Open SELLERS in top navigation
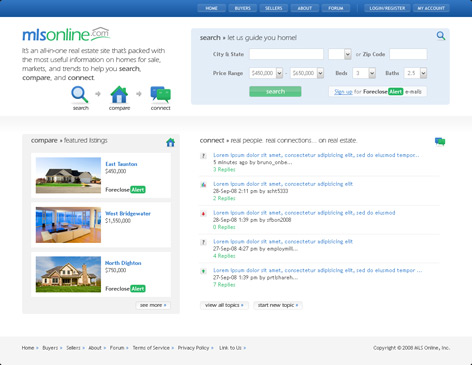The width and height of the screenshot is (472, 365). coord(274,8)
